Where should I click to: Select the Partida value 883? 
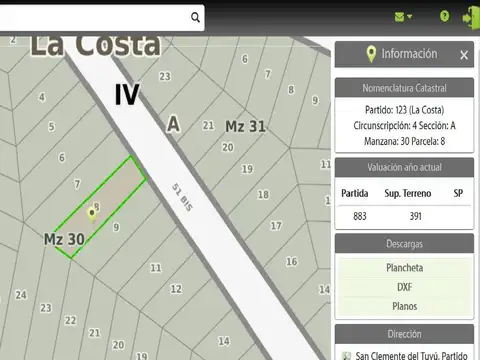tap(360, 216)
